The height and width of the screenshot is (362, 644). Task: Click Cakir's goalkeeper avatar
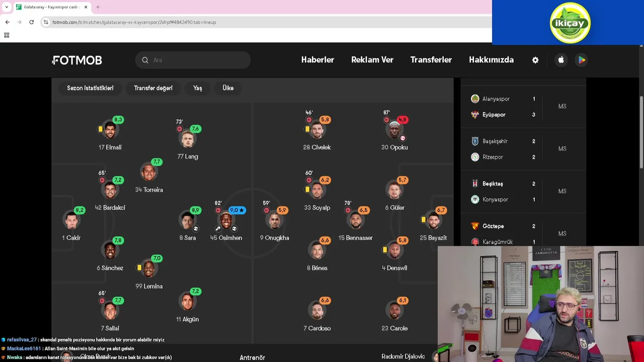(71, 220)
